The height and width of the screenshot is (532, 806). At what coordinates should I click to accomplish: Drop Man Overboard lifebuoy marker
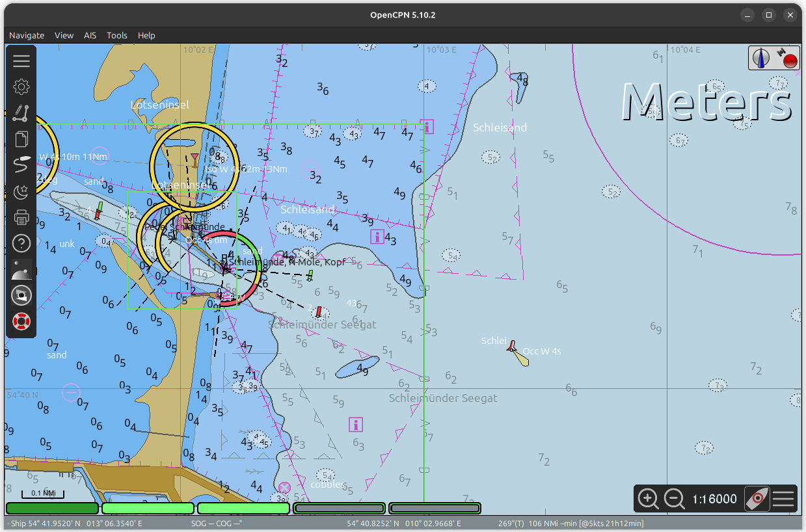click(x=21, y=321)
